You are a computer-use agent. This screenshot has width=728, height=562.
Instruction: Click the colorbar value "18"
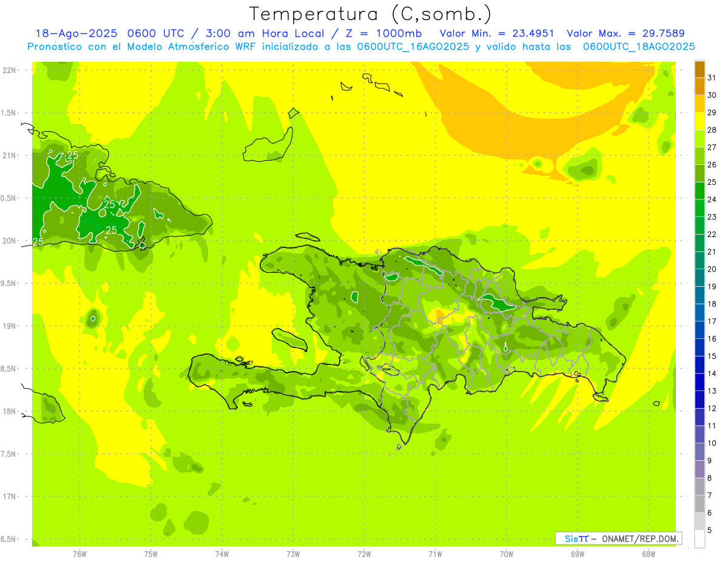712,304
